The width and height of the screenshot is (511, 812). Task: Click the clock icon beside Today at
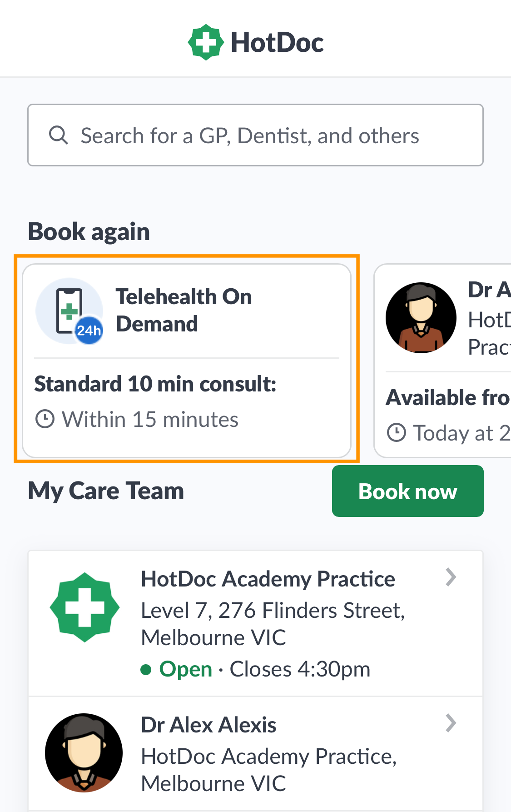[396, 432]
